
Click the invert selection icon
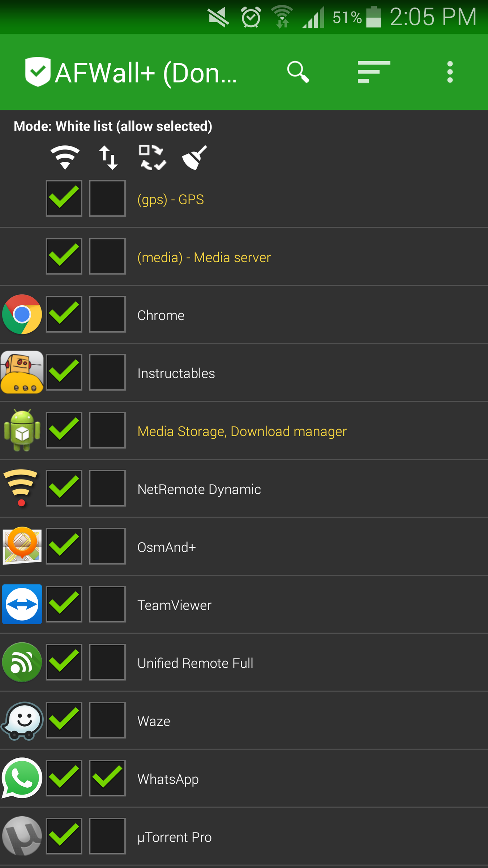coord(153,158)
